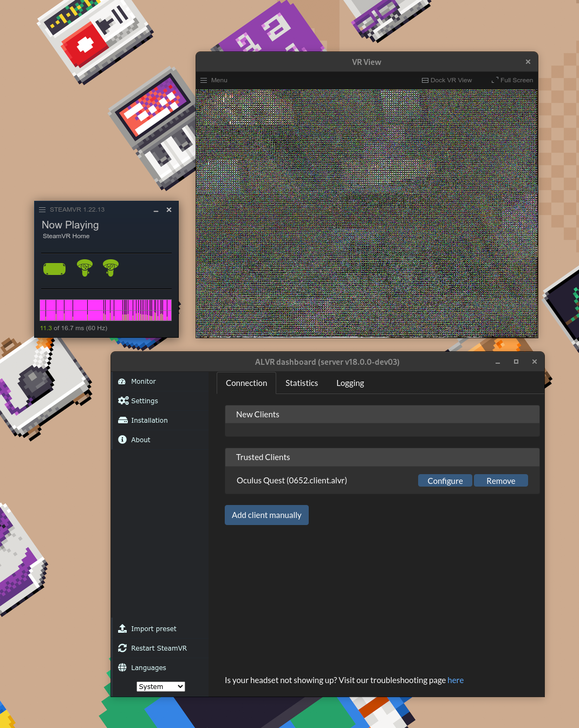Click the Installation icon in ALVR sidebar
579x728 pixels.
coord(122,420)
